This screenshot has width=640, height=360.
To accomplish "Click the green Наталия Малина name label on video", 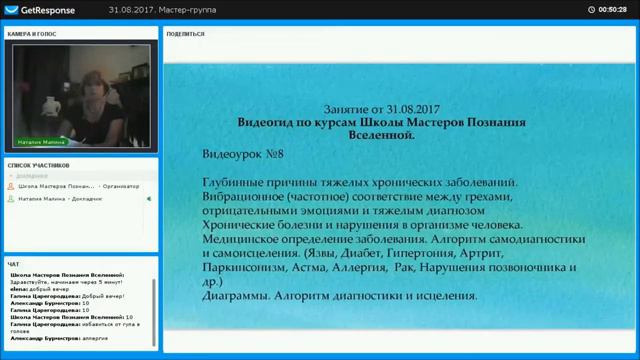I will point(41,142).
